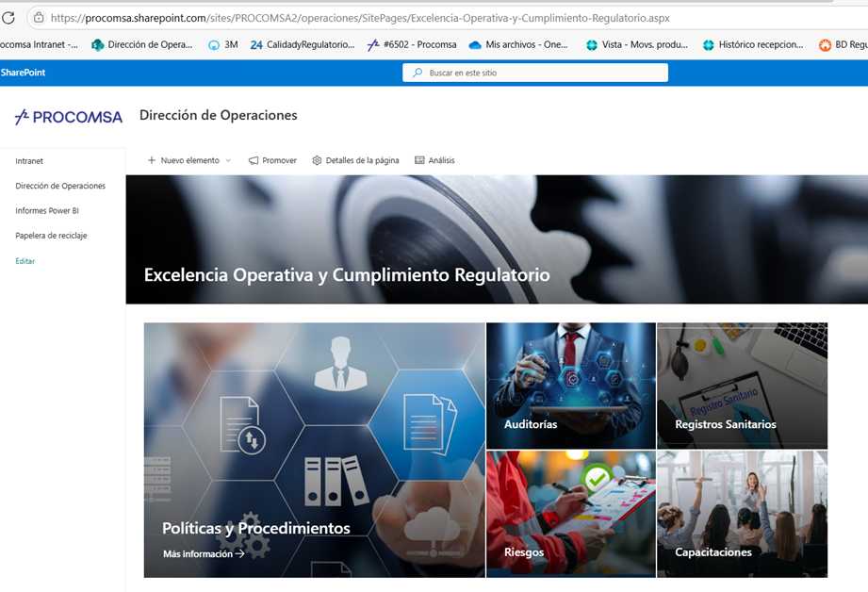Screen dimensions: 868x592
Task: Click the Más información link
Action: tap(203, 554)
